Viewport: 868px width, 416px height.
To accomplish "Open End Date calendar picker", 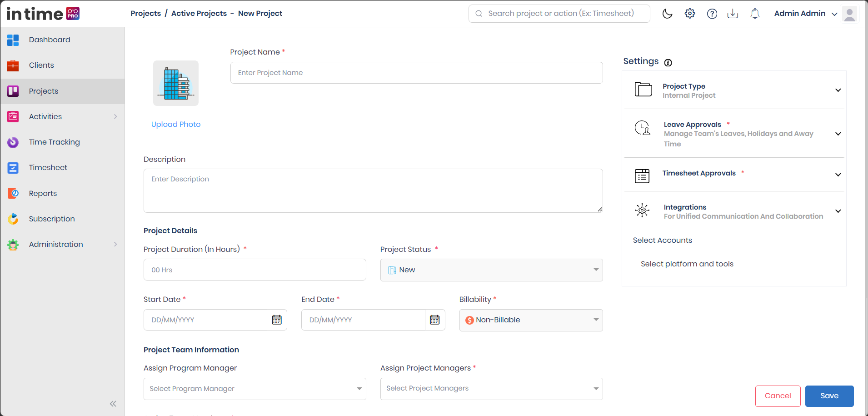I will pyautogui.click(x=435, y=320).
